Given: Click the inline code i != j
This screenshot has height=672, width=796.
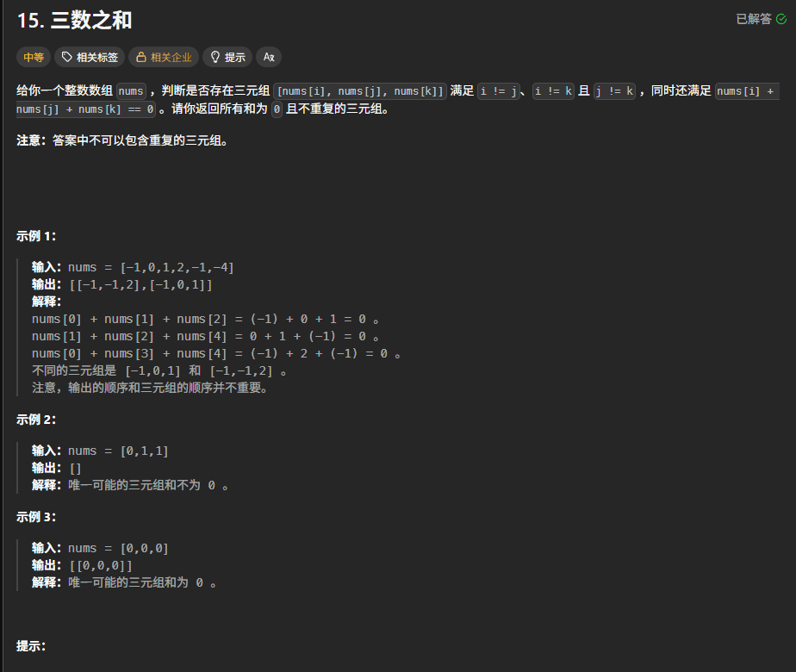Looking at the screenshot, I should (x=499, y=91).
